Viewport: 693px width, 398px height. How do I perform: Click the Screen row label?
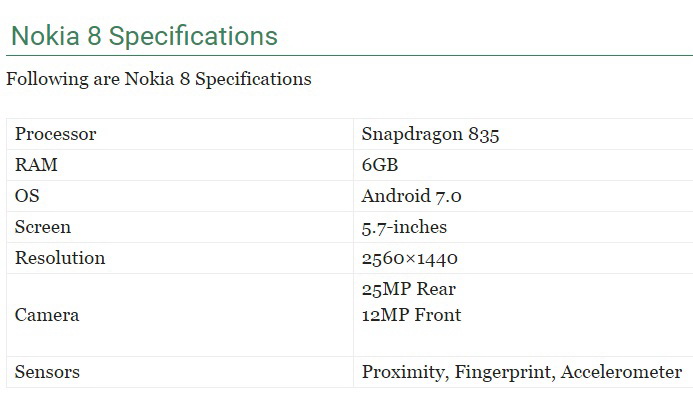pos(180,227)
